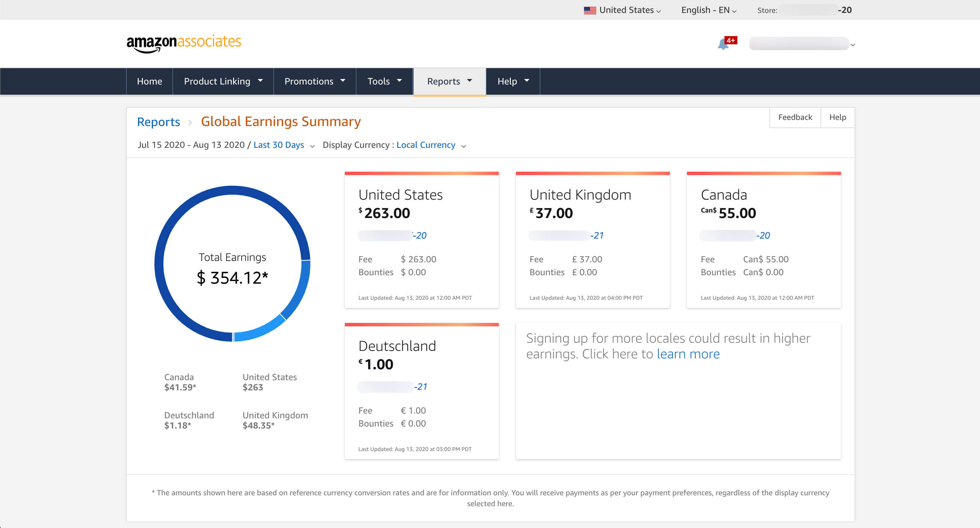Click the Feedback button
The image size is (980, 528).
click(795, 117)
